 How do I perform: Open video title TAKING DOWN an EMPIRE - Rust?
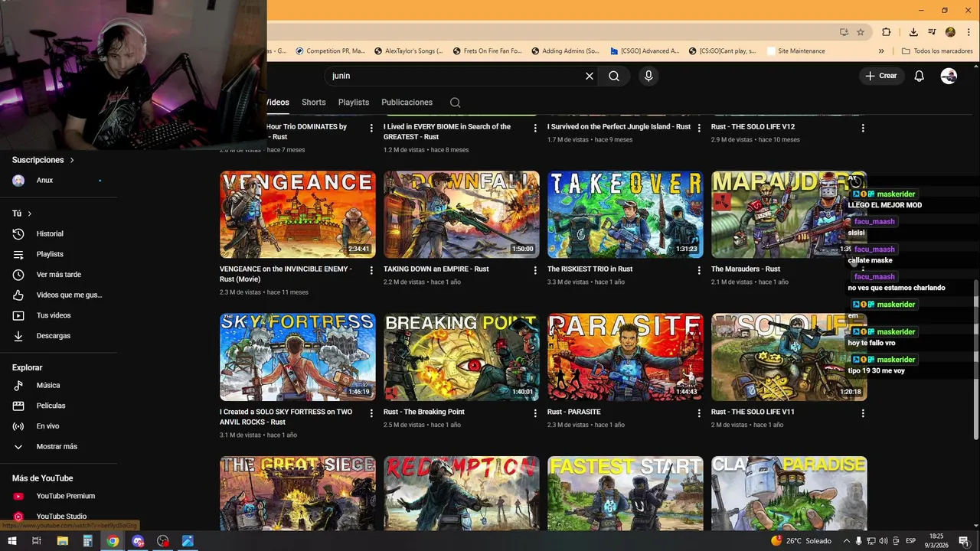tap(436, 269)
